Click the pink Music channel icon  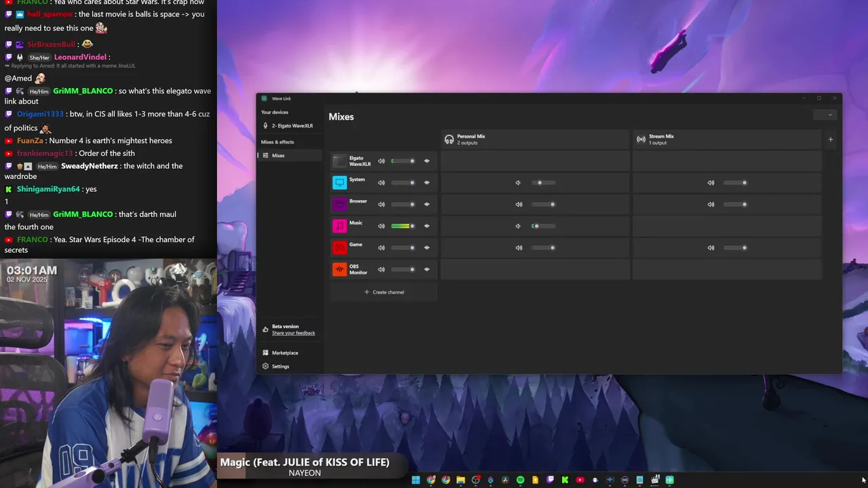tap(340, 226)
